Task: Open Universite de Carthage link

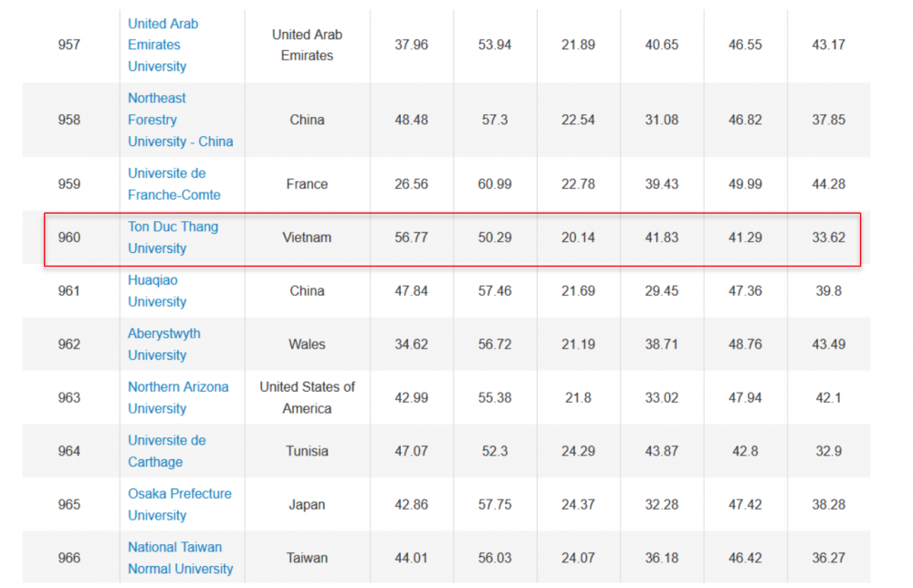Action: (x=166, y=451)
